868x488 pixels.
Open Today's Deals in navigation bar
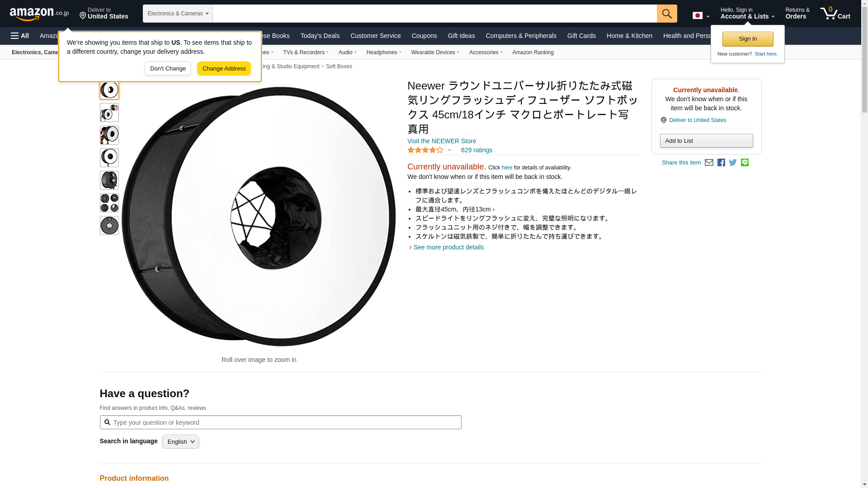pos(320,36)
